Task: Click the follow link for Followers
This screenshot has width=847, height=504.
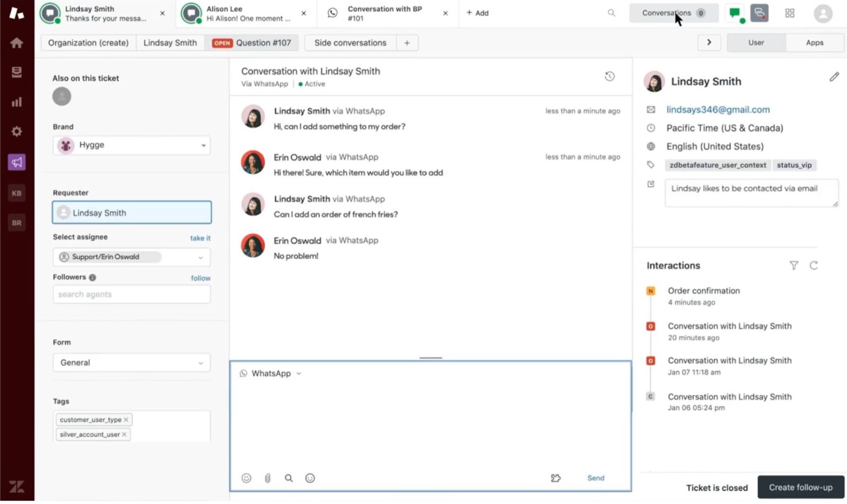Action: pyautogui.click(x=201, y=278)
